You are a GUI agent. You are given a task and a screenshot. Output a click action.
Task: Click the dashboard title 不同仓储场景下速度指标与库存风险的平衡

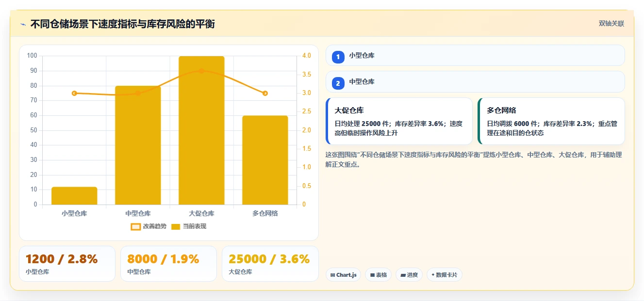tap(122, 24)
